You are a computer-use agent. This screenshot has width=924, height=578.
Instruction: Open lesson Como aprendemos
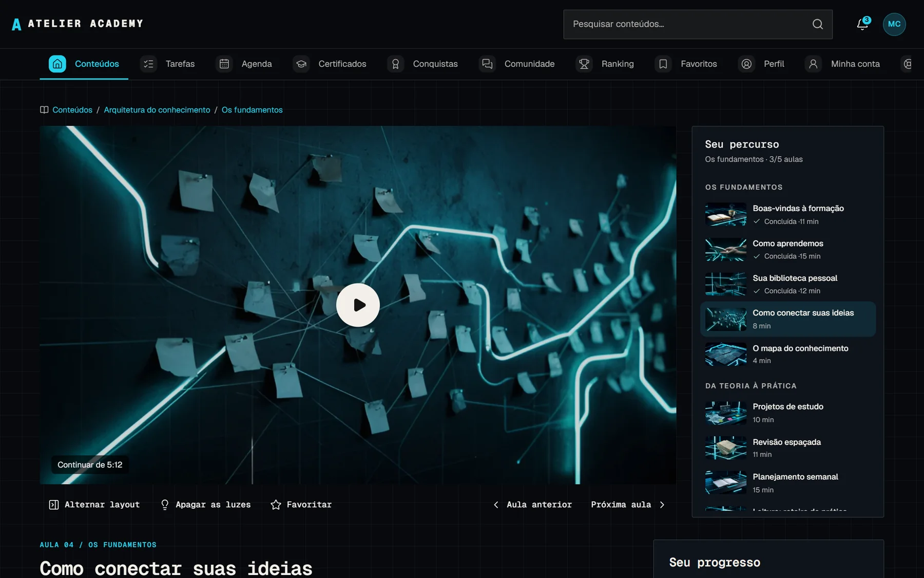pos(788,250)
